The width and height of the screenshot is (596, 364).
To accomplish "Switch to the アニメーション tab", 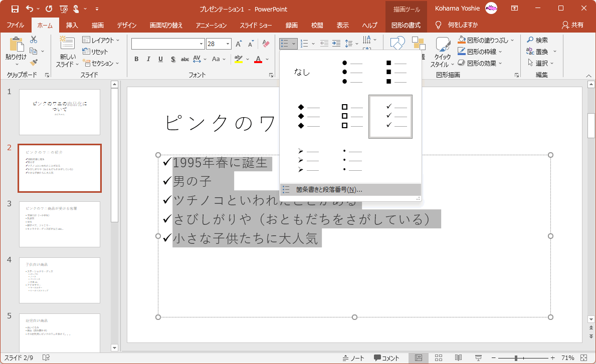I will click(x=211, y=25).
